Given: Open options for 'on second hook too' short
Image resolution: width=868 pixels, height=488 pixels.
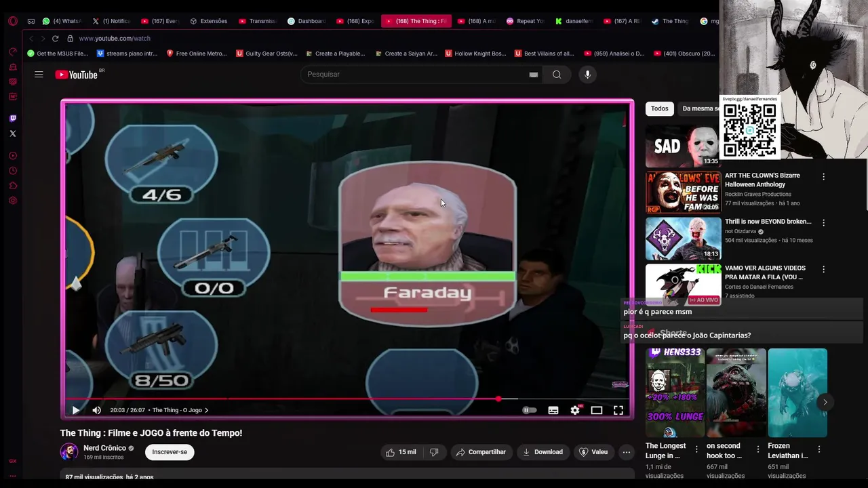Looking at the screenshot, I should pyautogui.click(x=758, y=449).
